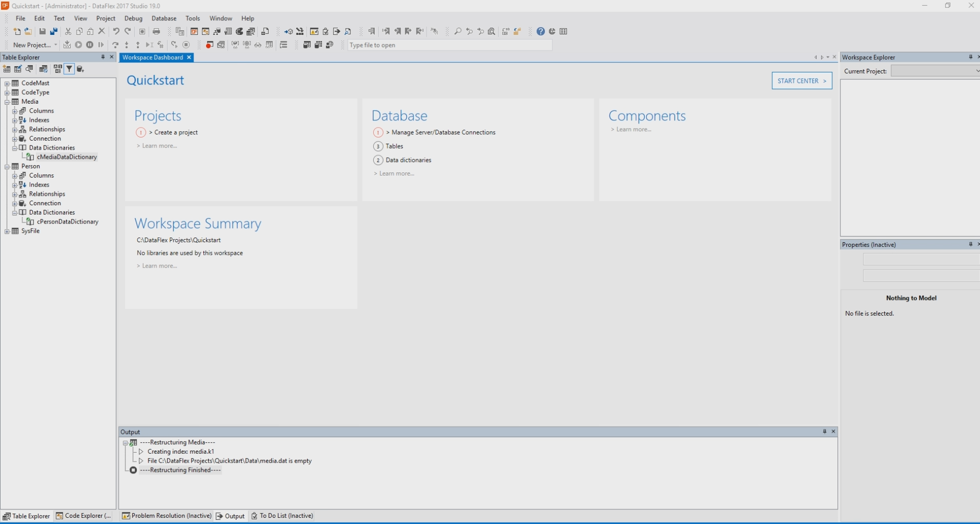Collapse the Person table node

[7, 167]
